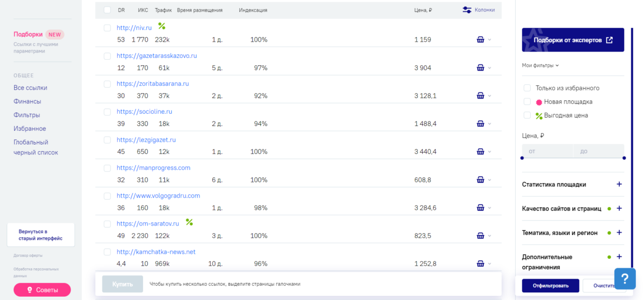Click basket icon in socioline.ru row
The height and width of the screenshot is (300, 644).
pyautogui.click(x=480, y=124)
